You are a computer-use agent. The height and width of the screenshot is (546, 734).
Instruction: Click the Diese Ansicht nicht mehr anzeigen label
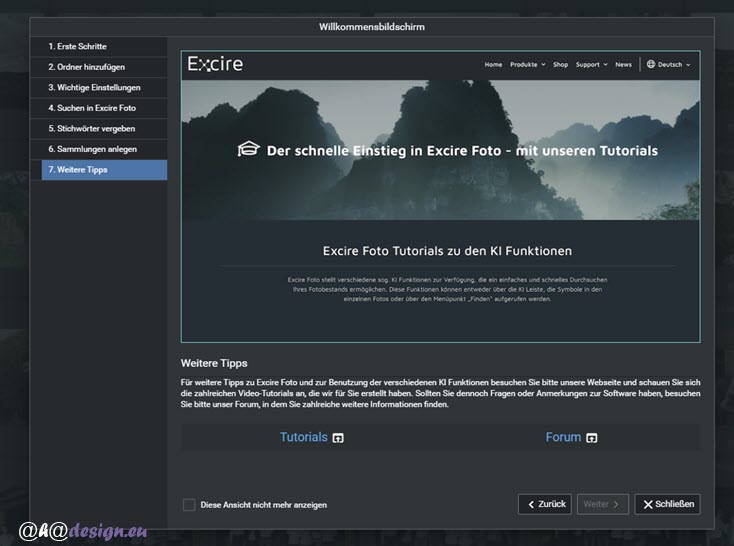click(264, 505)
